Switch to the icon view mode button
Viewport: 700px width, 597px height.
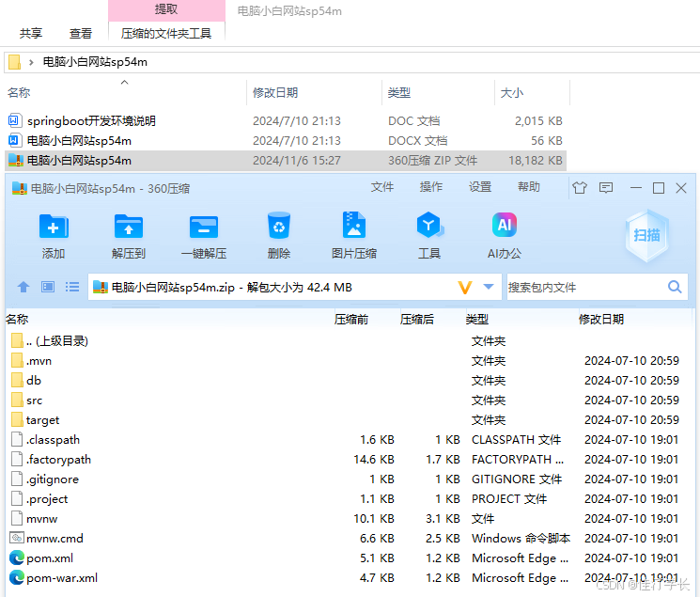48,287
